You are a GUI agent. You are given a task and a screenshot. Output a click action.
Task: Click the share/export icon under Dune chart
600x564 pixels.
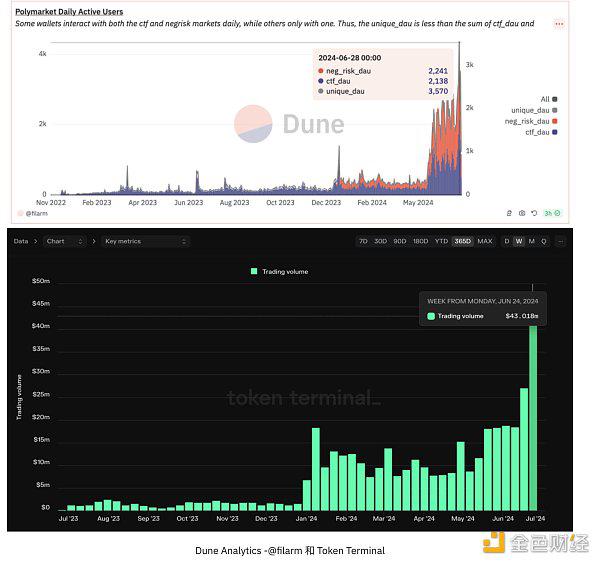tap(509, 213)
